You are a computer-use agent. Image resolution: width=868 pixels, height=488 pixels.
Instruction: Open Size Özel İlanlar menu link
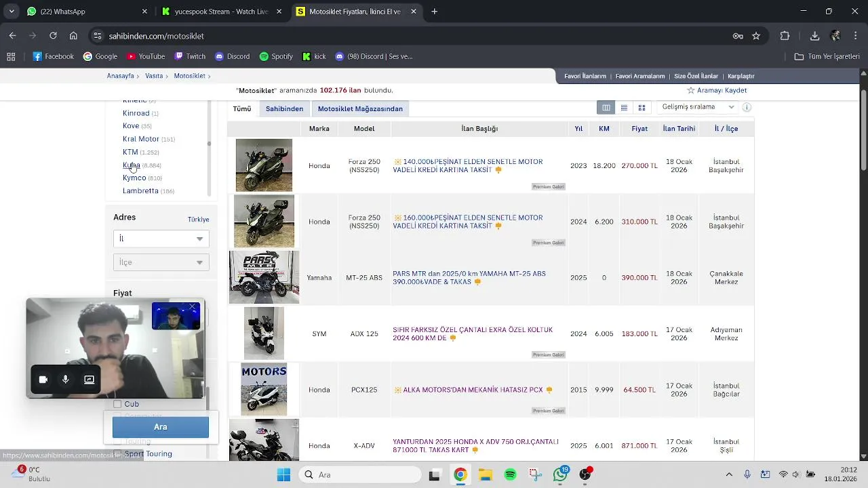696,76
